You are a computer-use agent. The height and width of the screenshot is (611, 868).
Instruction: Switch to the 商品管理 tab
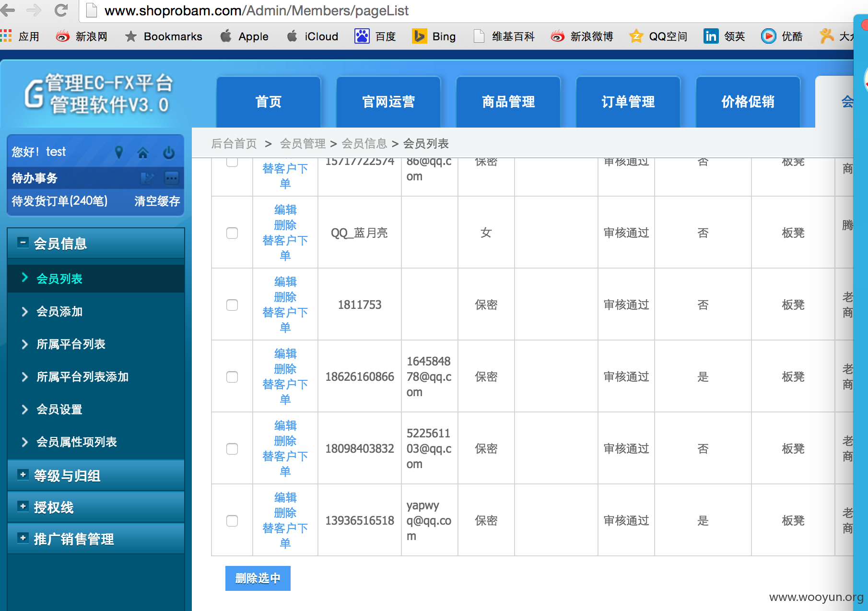click(508, 102)
